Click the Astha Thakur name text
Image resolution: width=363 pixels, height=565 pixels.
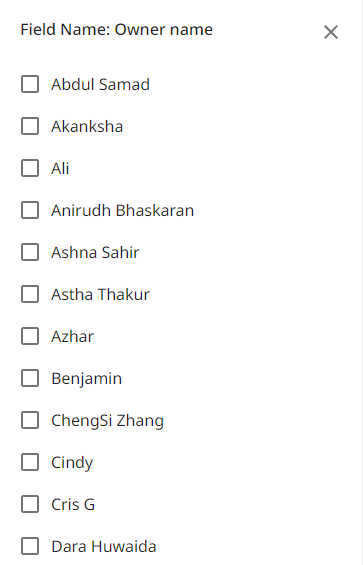click(x=100, y=294)
